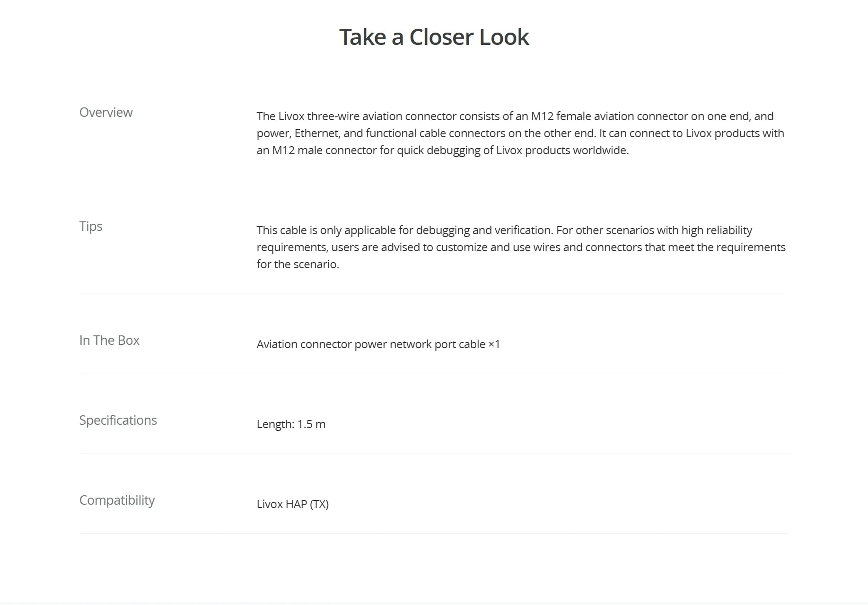Select the Overview section label
The image size is (868, 605).
pos(106,113)
